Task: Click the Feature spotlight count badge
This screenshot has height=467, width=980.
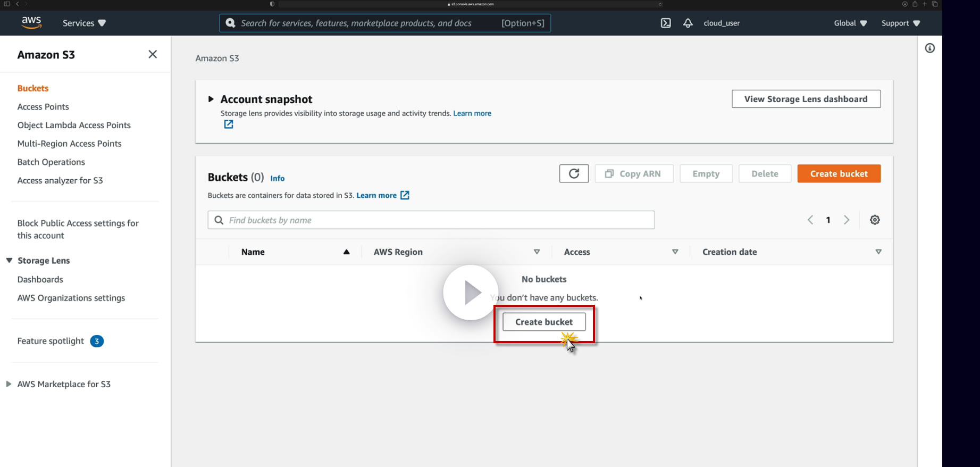Action: point(97,341)
